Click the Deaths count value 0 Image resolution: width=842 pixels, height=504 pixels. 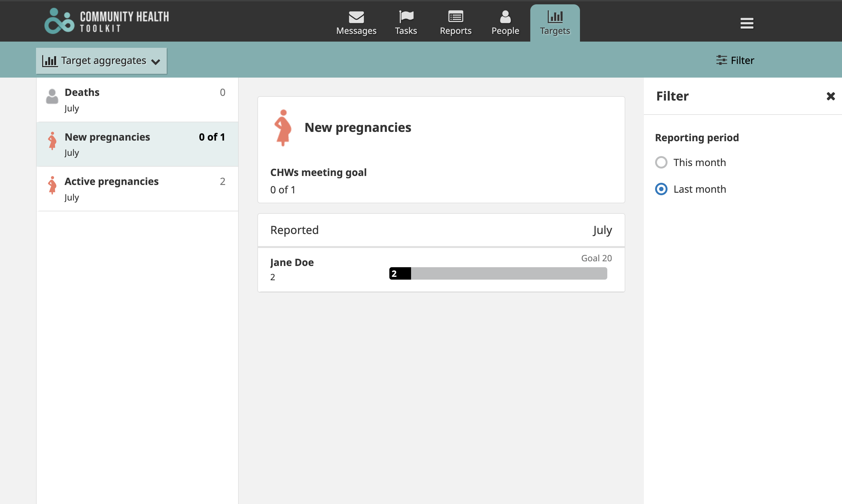click(x=223, y=92)
